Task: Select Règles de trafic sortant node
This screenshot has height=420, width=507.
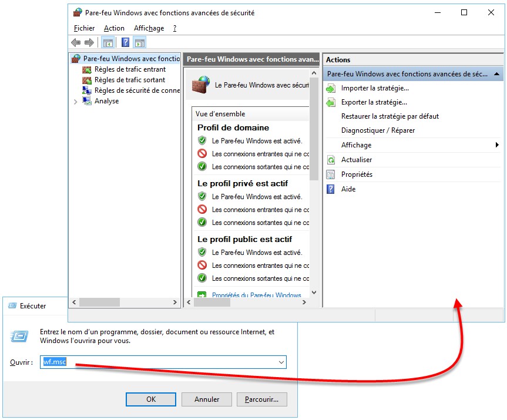Action: [130, 80]
